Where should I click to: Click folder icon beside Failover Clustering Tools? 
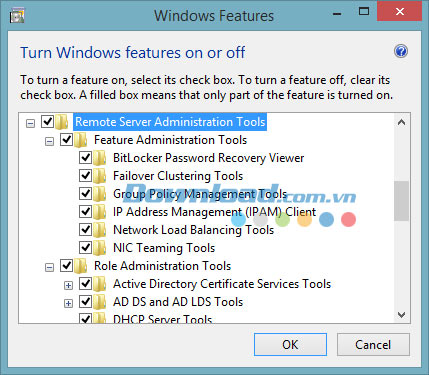(x=100, y=176)
